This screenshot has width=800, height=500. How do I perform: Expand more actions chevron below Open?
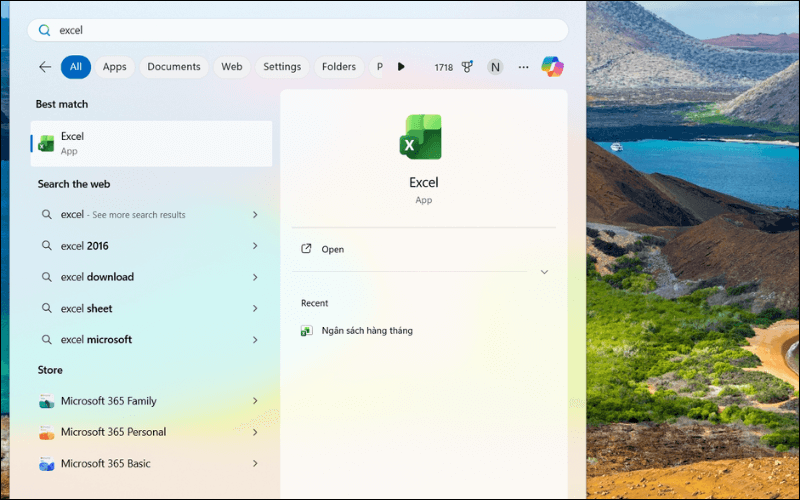(x=544, y=272)
